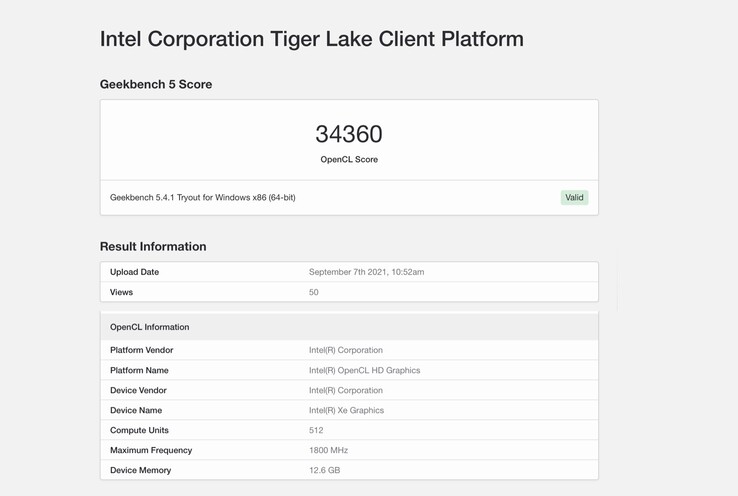Click the Geekbench 5 Score heading
This screenshot has width=738, height=496.
pyautogui.click(x=156, y=85)
